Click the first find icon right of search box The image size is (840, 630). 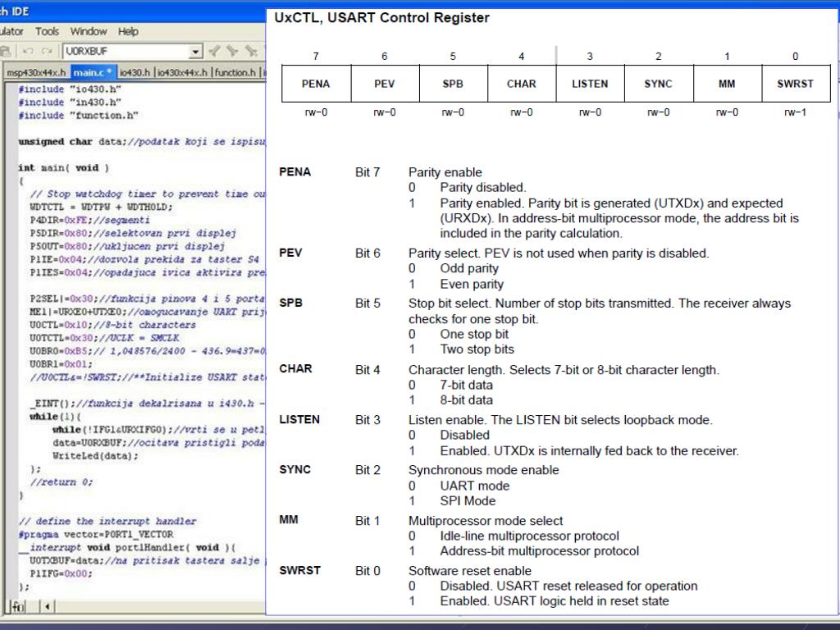click(214, 51)
